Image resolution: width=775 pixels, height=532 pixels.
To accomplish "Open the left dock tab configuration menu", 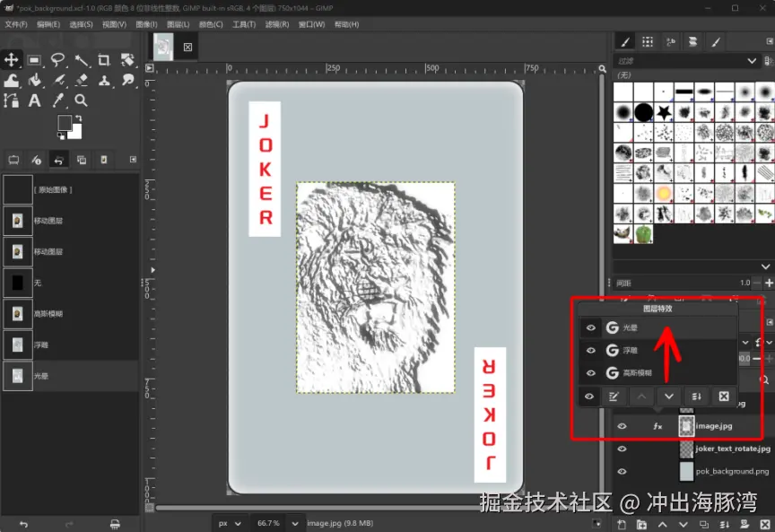I will click(133, 159).
